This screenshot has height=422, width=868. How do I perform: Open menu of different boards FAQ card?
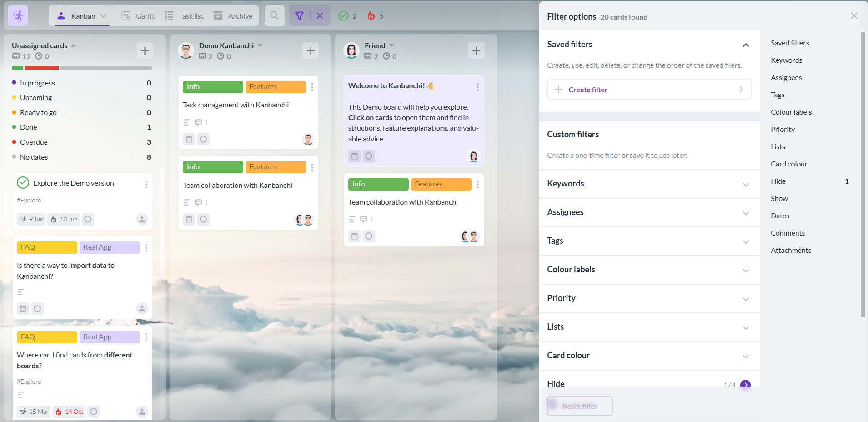point(146,337)
